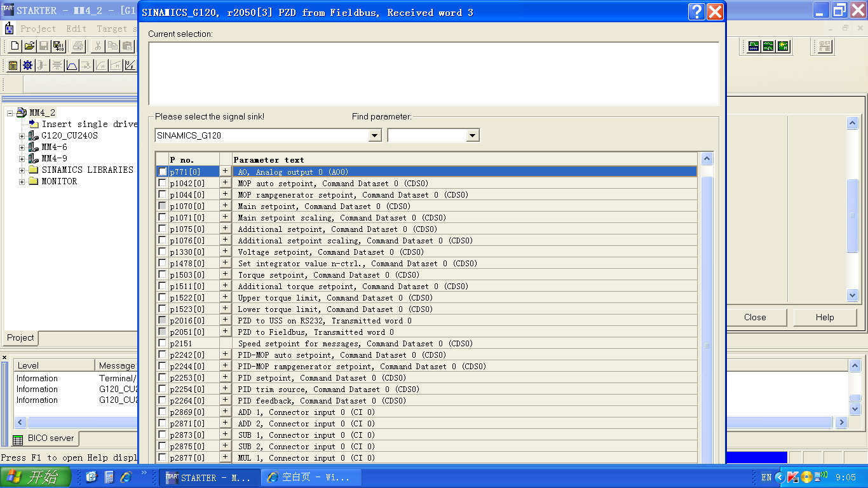Tick the checkbox for p2151
Image resolution: width=868 pixels, height=488 pixels.
pos(163,343)
